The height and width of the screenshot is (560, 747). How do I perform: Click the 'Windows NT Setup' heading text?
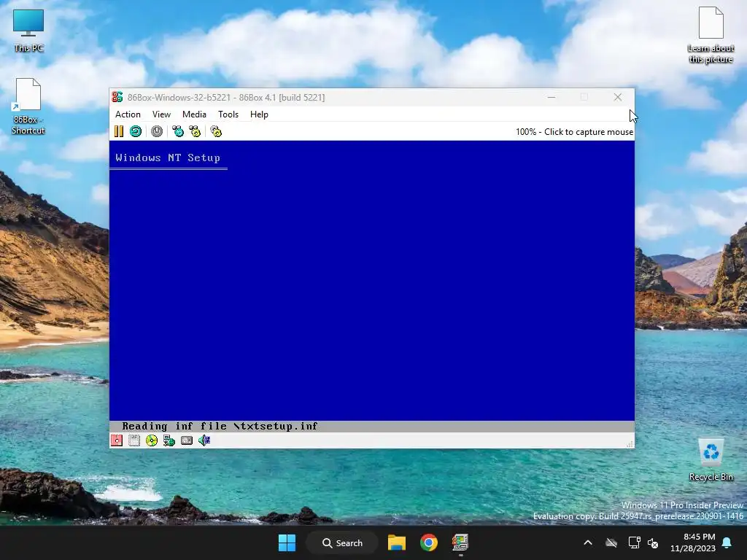(168, 157)
